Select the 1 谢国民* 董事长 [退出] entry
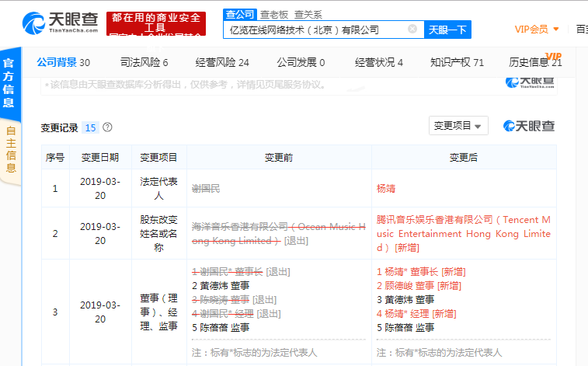This screenshot has height=366, width=588. [x=241, y=271]
